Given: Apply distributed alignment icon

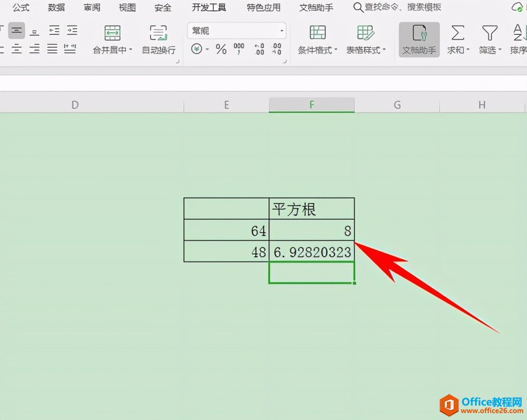Looking at the screenshot, I should (x=70, y=49).
